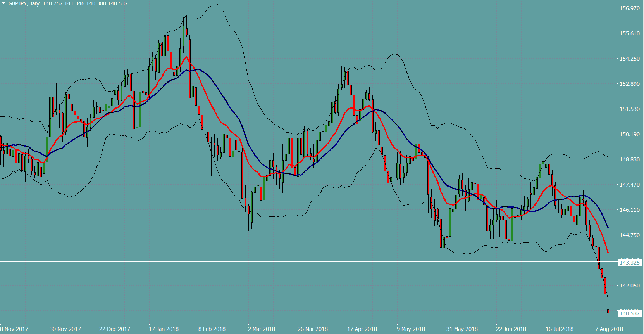Click the 156.970 price scale label

pos(630,8)
